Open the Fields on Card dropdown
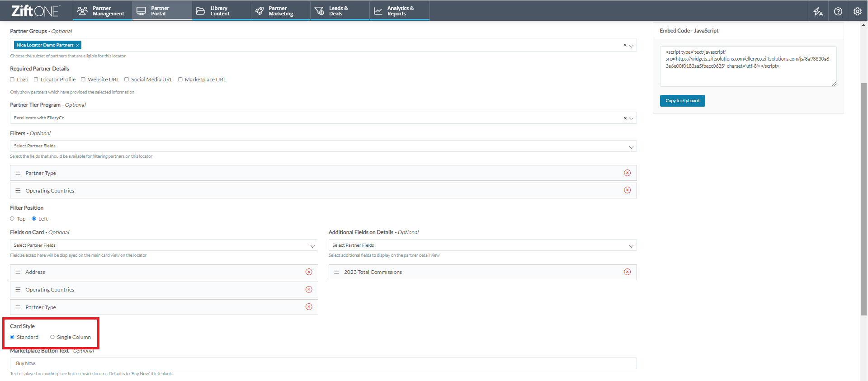Screen dimensions: 868x381 (164, 245)
